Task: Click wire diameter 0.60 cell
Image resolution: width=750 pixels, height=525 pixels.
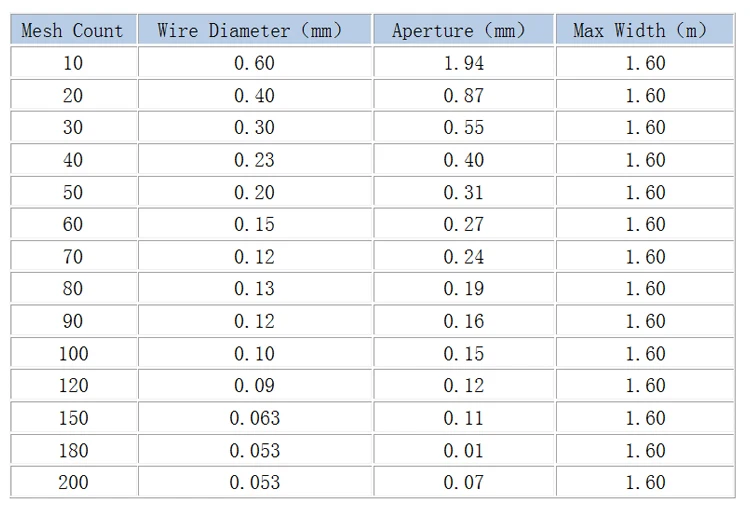Action: pyautogui.click(x=255, y=63)
